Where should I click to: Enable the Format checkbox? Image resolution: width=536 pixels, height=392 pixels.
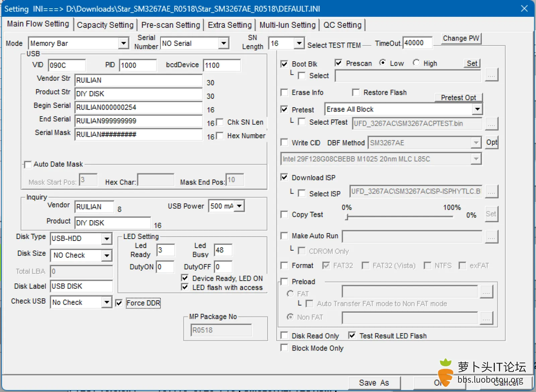284,266
